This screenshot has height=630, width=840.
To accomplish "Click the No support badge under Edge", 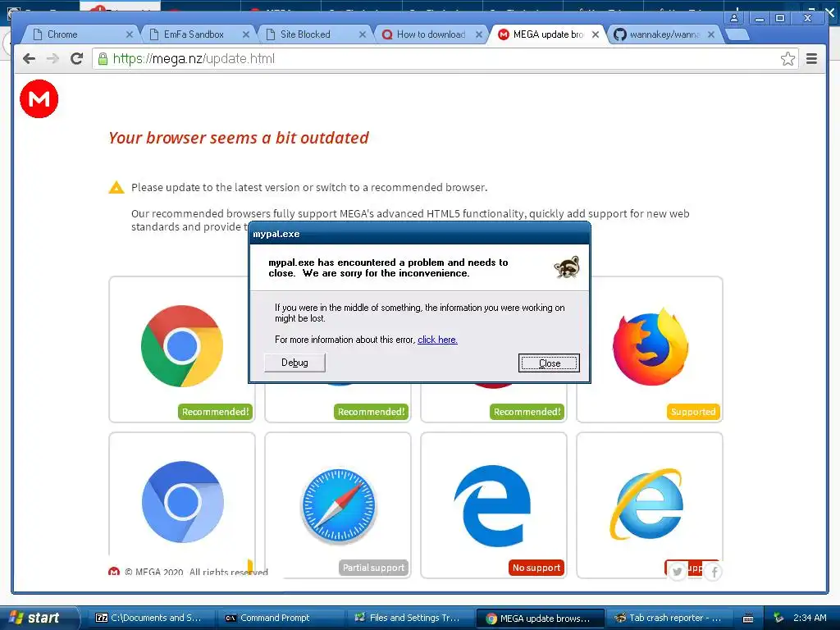I will click(x=536, y=568).
